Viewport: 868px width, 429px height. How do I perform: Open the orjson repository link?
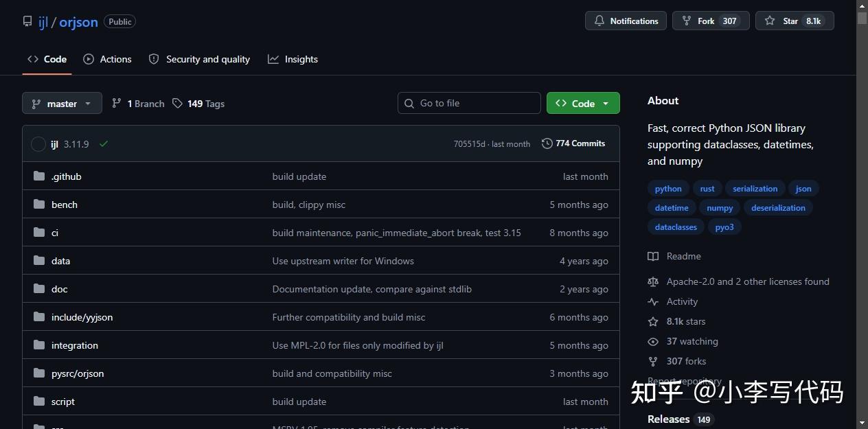[78, 22]
